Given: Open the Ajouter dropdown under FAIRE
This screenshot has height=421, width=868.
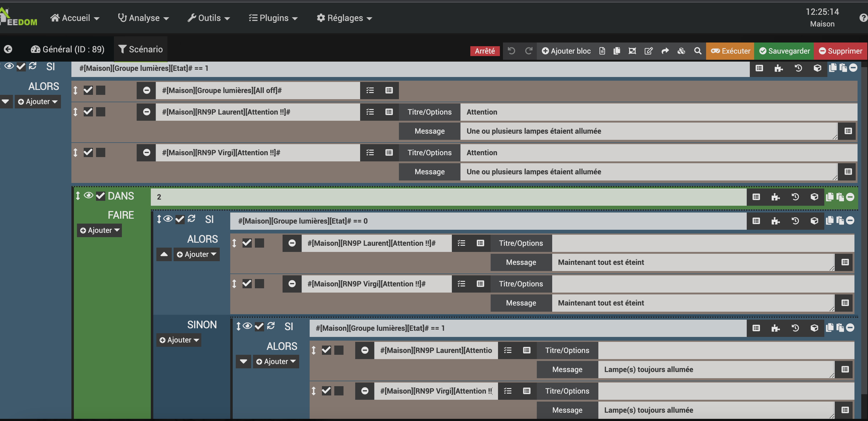Looking at the screenshot, I should [x=100, y=231].
